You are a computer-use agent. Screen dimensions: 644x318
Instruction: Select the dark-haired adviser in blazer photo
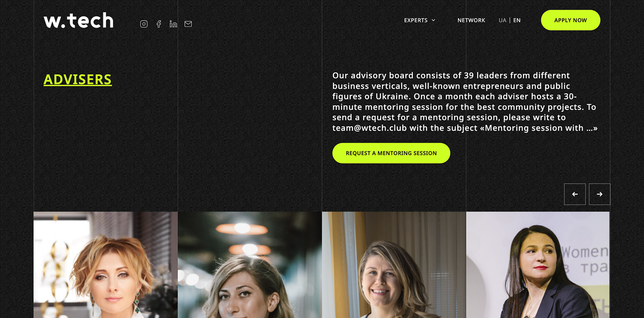538,265
